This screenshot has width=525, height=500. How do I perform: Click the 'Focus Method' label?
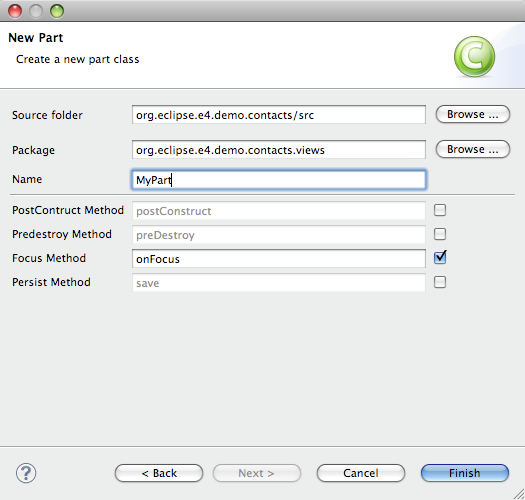[x=49, y=258]
